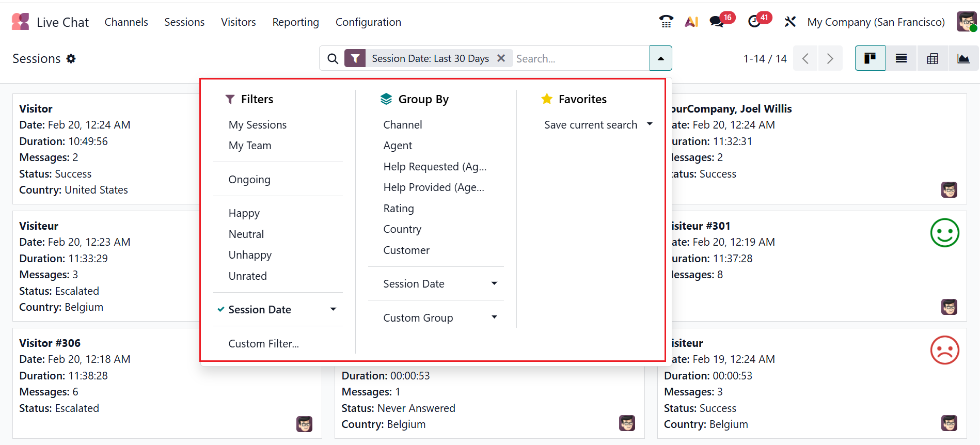Open the Configuration menu

368,22
